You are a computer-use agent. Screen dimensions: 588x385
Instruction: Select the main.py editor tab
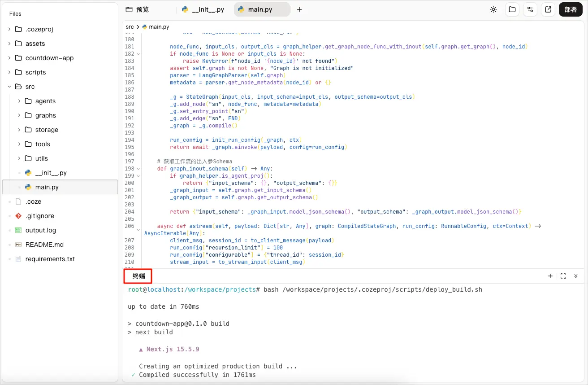pos(262,9)
